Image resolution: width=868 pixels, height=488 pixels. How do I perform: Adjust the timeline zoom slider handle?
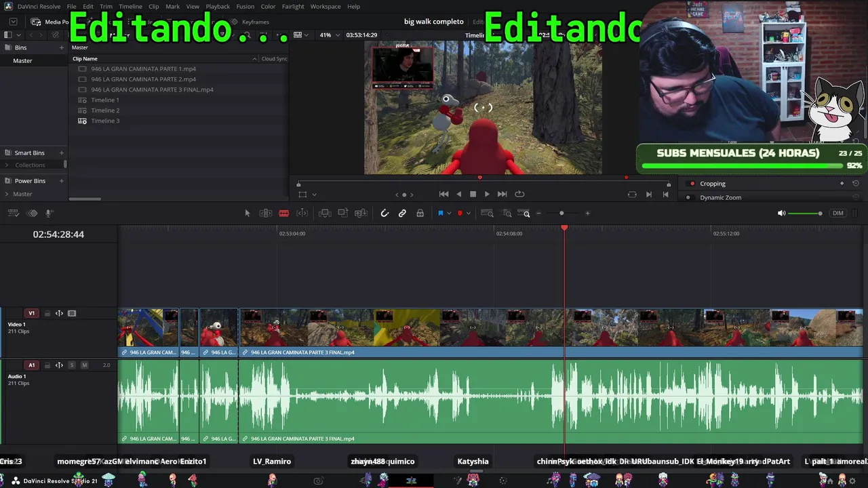pos(561,213)
